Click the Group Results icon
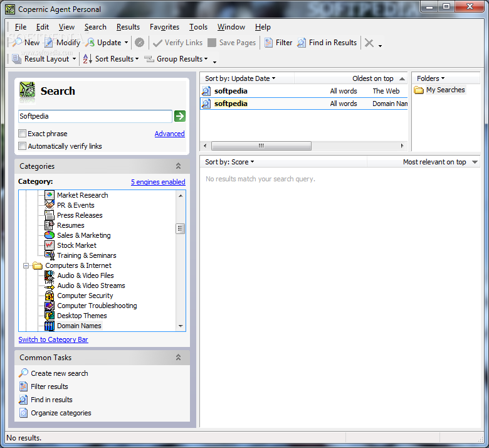The width and height of the screenshot is (489, 448). coord(149,59)
